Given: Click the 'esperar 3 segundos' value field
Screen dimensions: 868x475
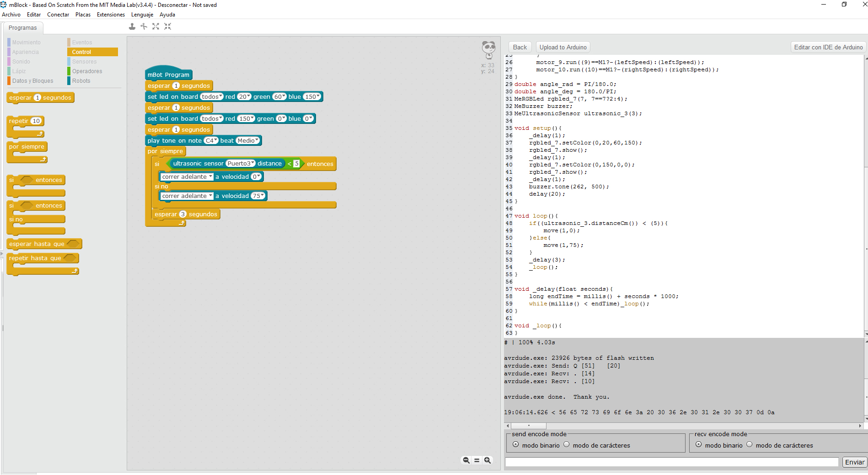Looking at the screenshot, I should pyautogui.click(x=182, y=214).
